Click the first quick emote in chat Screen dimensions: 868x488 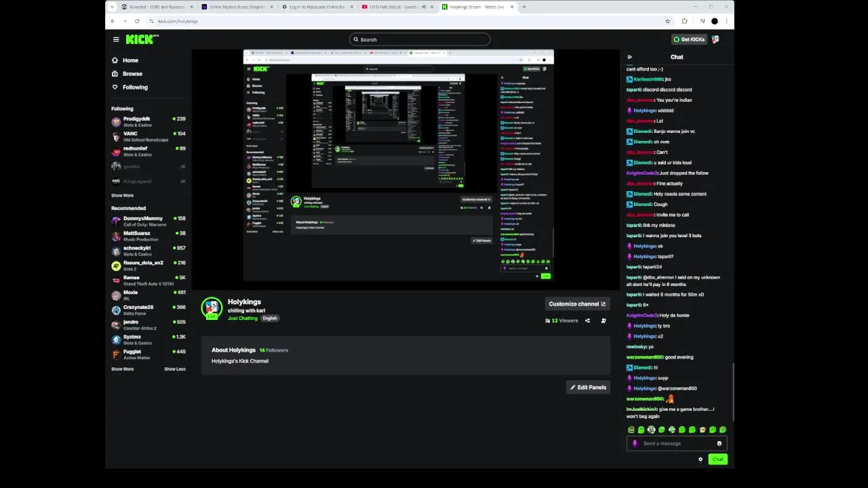631,430
